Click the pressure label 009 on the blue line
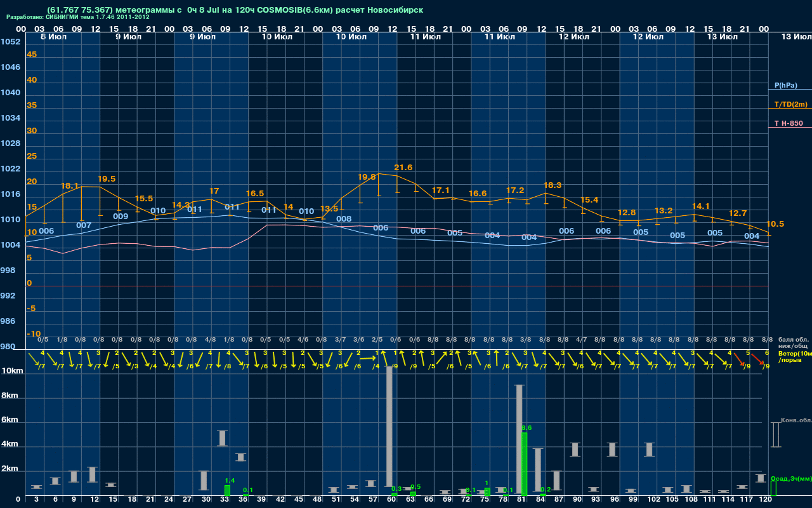 [x=121, y=217]
